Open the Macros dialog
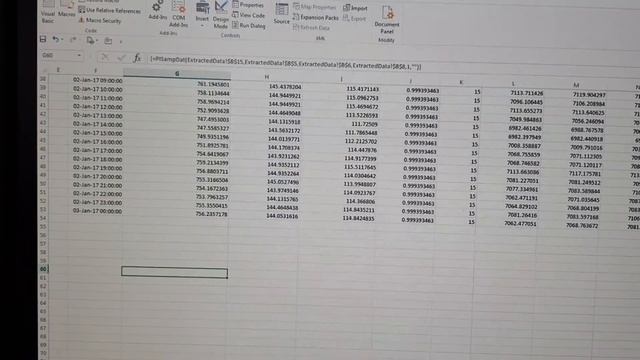Image resolution: width=640 pixels, height=360 pixels. pos(67,10)
